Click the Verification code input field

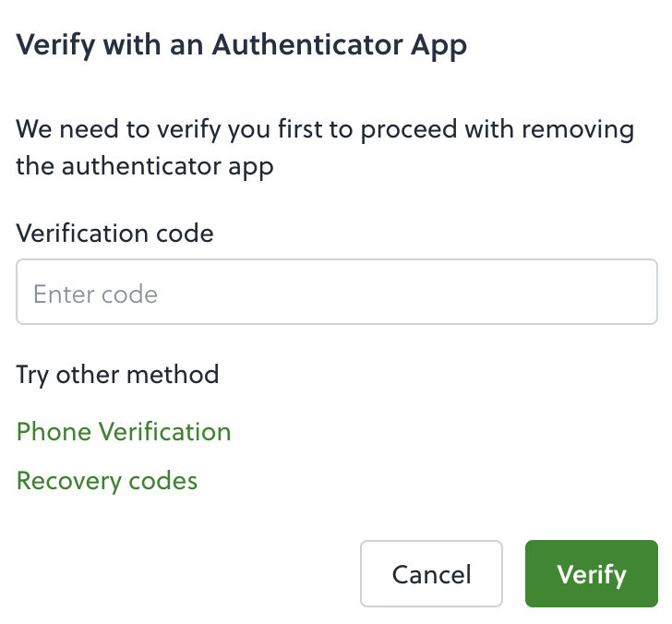336,292
